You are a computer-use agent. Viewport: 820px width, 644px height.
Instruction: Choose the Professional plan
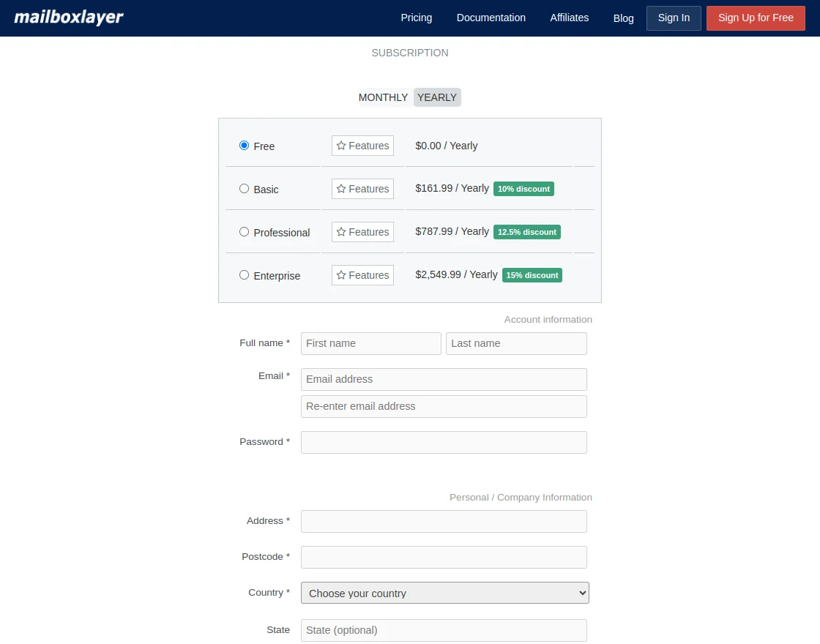244,231
